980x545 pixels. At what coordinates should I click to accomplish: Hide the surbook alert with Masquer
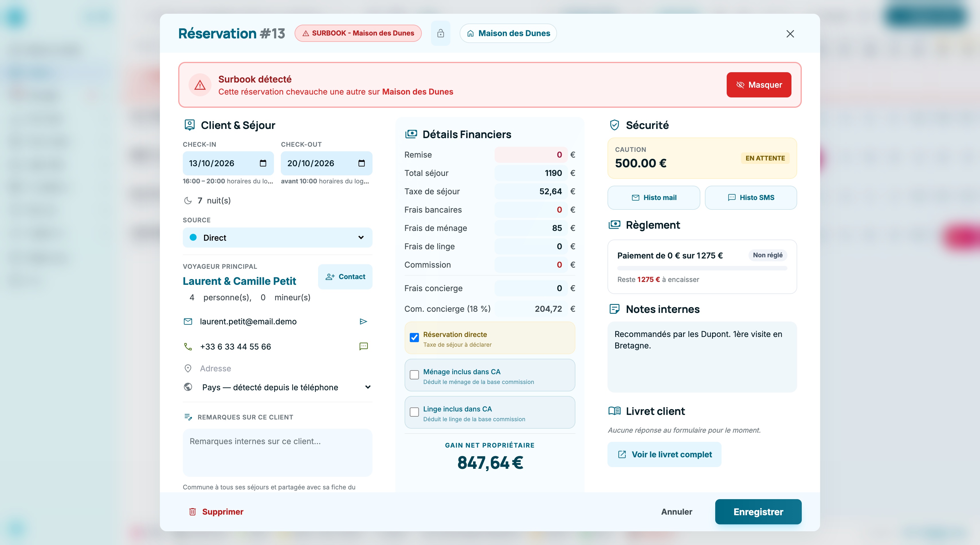(758, 85)
